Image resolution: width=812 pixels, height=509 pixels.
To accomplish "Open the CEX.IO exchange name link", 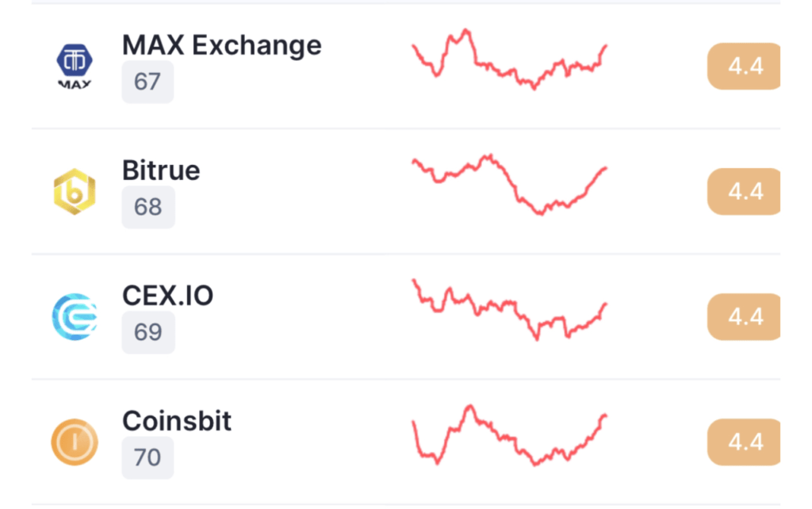I will click(168, 296).
